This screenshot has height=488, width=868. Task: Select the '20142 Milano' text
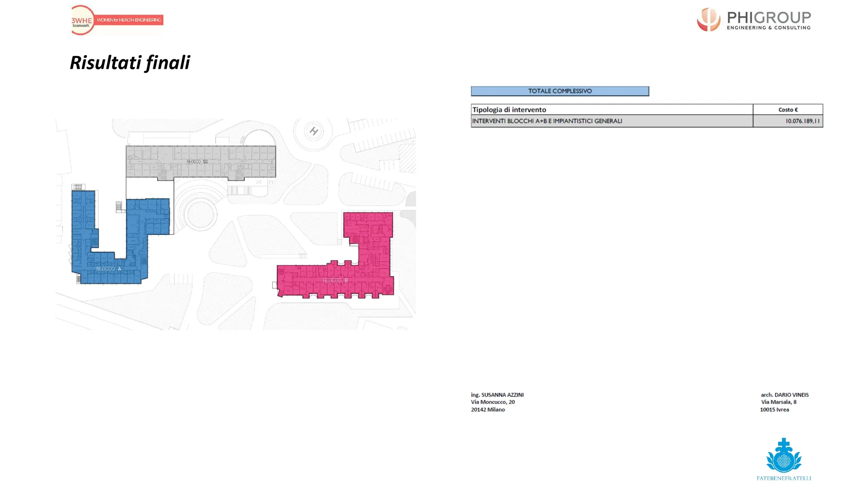[x=488, y=410]
